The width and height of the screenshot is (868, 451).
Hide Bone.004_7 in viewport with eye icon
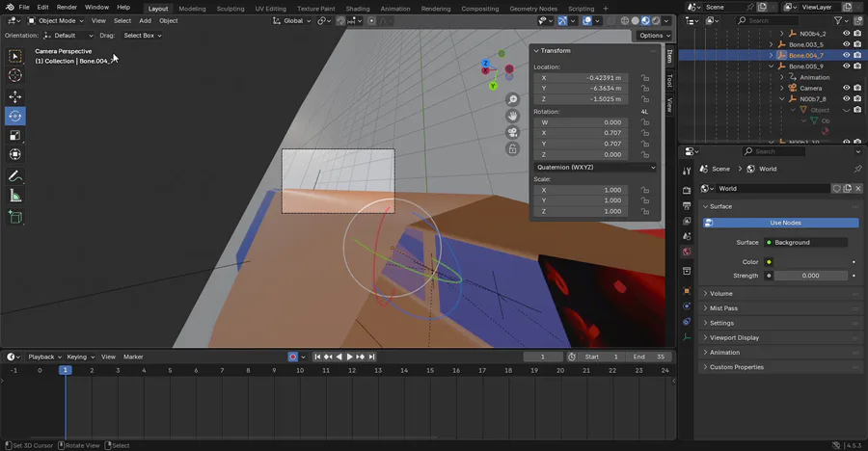[846, 55]
